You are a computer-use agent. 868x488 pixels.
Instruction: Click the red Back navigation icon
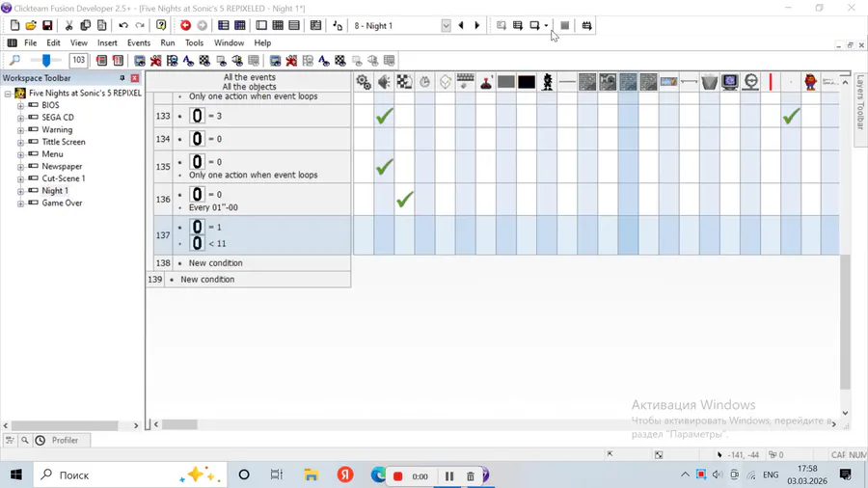click(x=185, y=25)
